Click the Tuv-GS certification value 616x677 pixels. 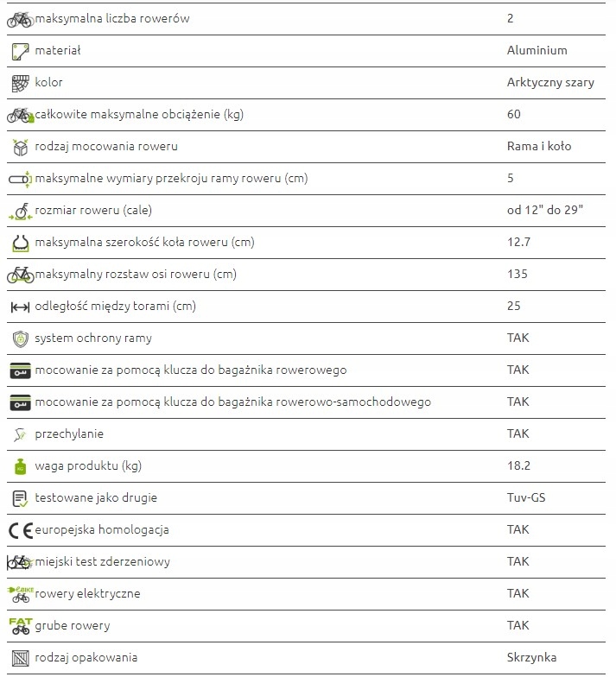click(x=526, y=498)
